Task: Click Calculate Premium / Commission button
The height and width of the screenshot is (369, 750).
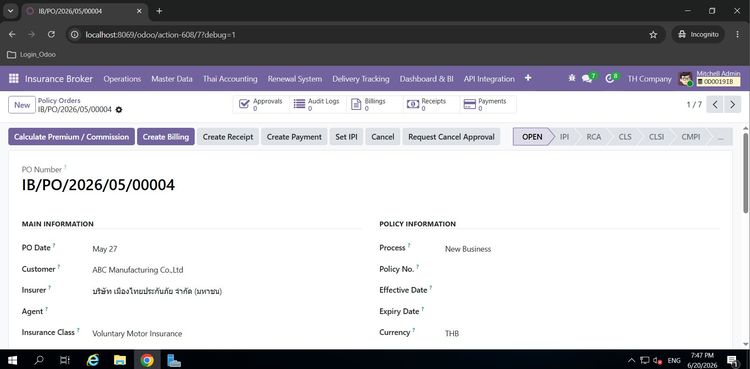Action: (x=71, y=136)
